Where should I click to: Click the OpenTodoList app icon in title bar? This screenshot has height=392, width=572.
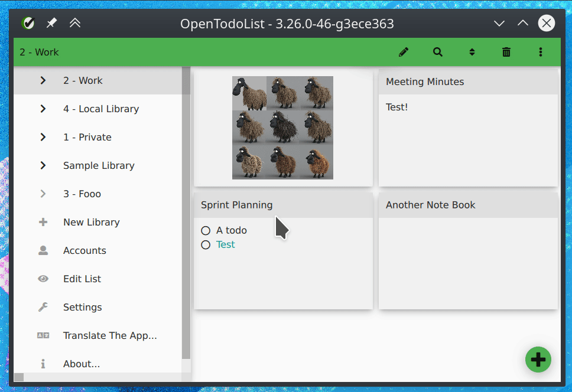coord(28,23)
